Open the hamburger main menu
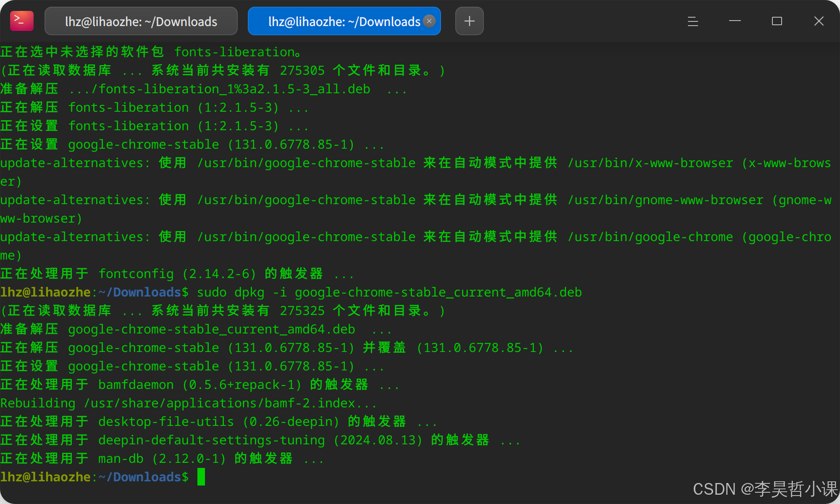The height and width of the screenshot is (504, 840). point(693,21)
